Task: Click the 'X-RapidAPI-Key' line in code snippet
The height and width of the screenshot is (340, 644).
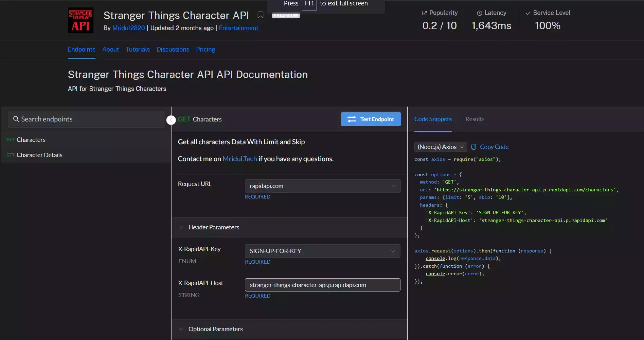Action: click(x=476, y=212)
